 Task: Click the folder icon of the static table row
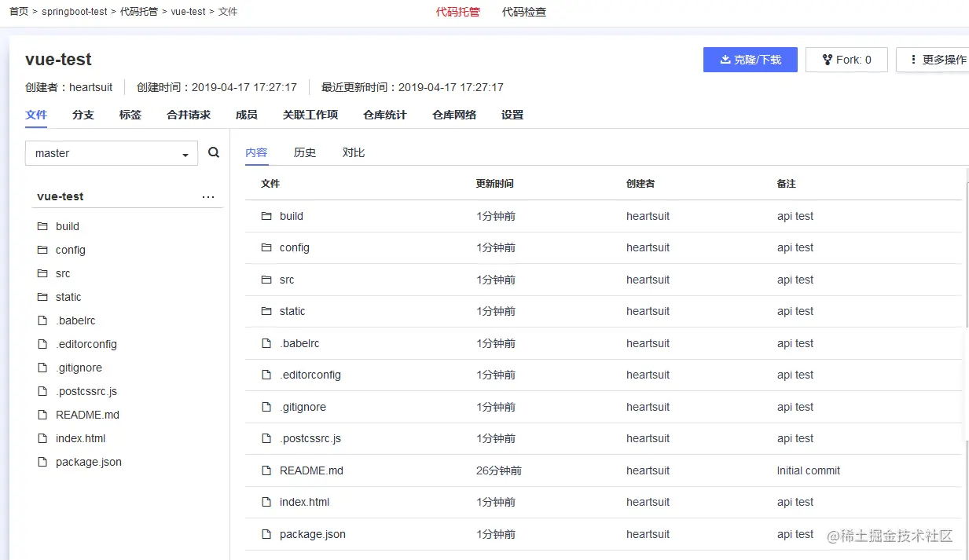[266, 311]
